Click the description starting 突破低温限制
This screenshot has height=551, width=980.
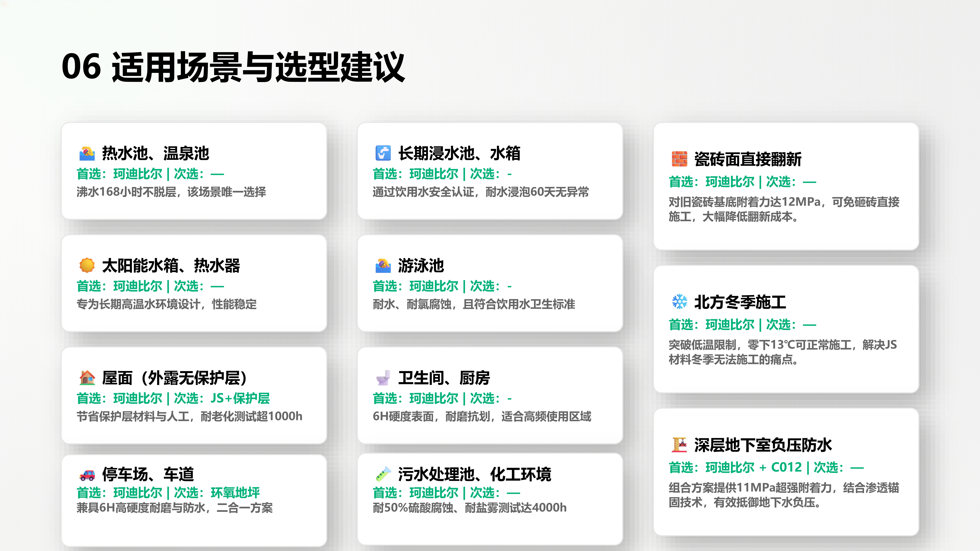pos(783,352)
